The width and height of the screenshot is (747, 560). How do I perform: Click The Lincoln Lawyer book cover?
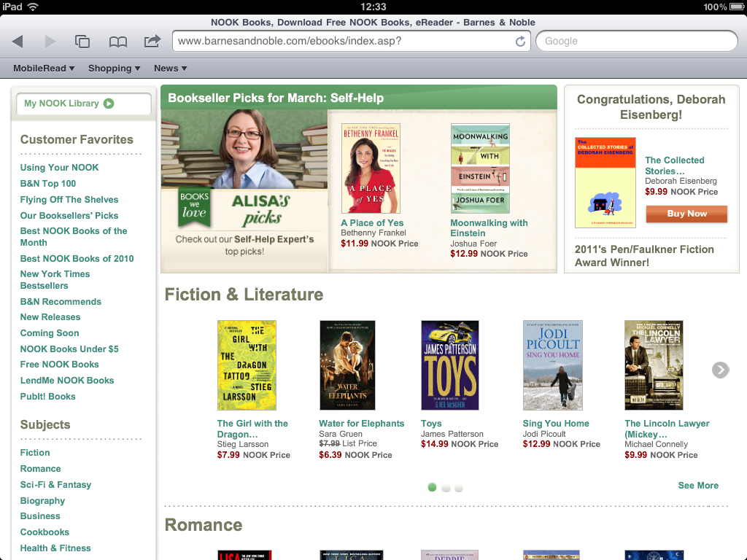coord(654,365)
